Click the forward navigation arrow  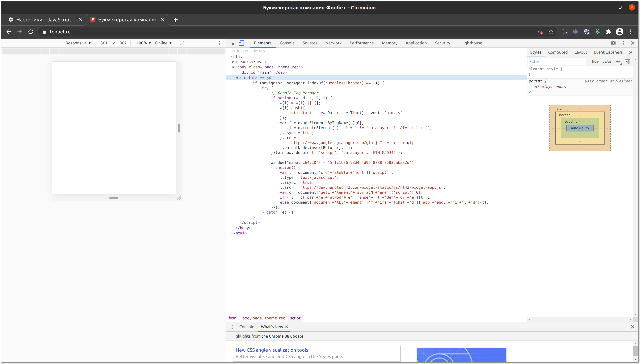(20, 32)
